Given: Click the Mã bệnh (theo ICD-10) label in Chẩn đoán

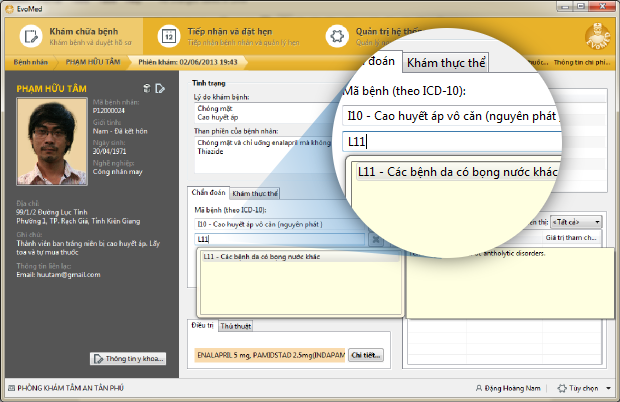Looking at the screenshot, I should pyautogui.click(x=230, y=210).
